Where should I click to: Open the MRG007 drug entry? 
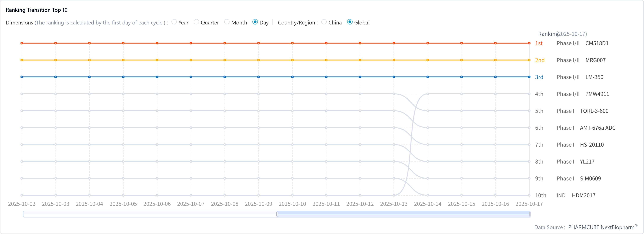pos(595,60)
